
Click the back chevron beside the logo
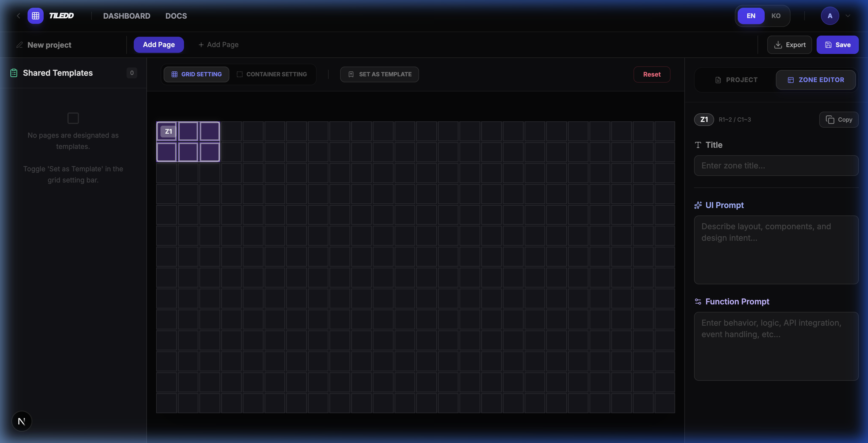pos(18,15)
